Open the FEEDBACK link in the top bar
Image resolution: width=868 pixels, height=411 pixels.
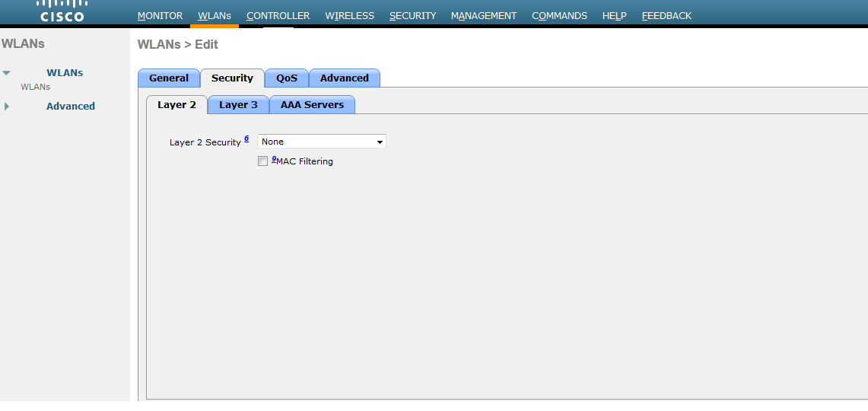pos(666,15)
